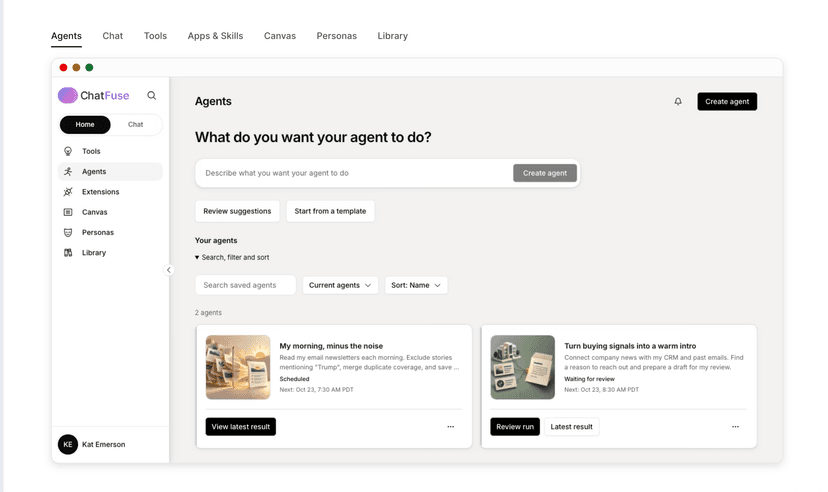
Task: Click the Extensions plug icon in the sidebar
Action: (x=68, y=192)
